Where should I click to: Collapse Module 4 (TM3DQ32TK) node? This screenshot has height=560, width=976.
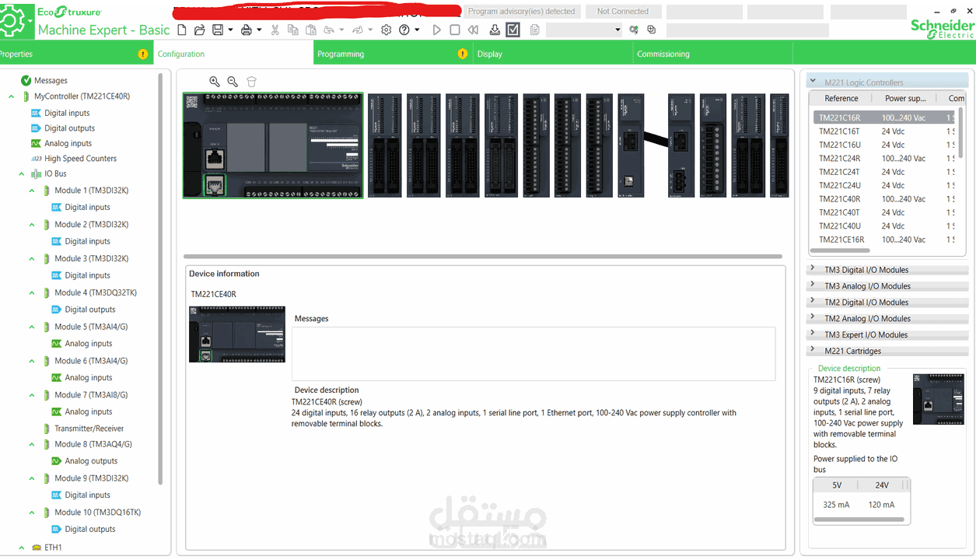(x=32, y=292)
